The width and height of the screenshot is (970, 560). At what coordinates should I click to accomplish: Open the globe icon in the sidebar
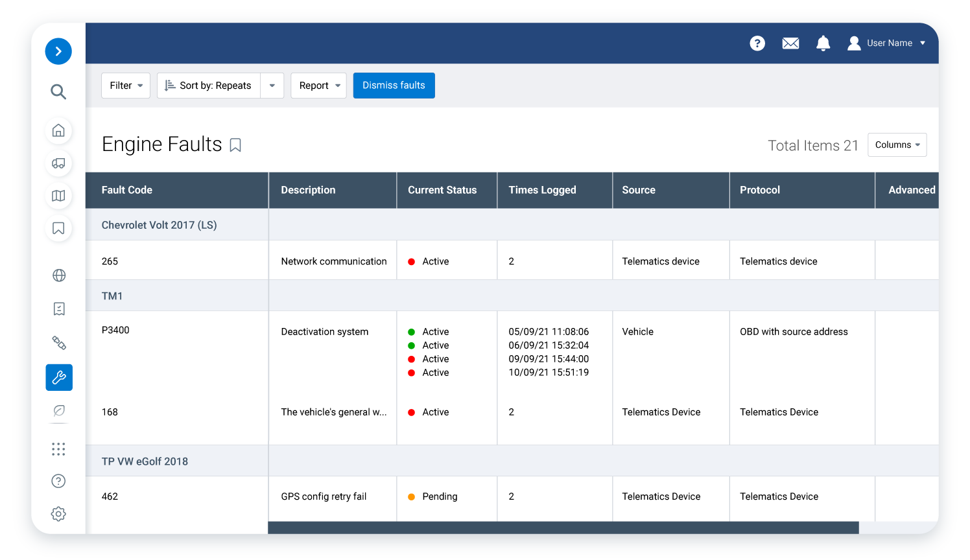(58, 275)
